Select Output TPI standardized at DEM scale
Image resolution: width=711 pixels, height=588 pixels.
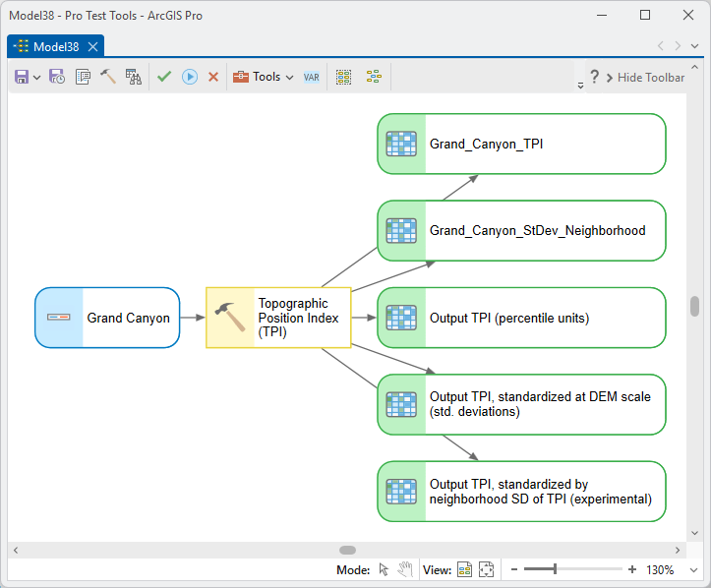point(521,404)
